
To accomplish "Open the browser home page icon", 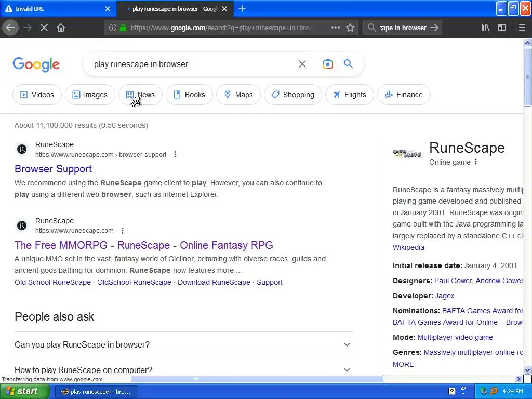I will [x=61, y=28].
